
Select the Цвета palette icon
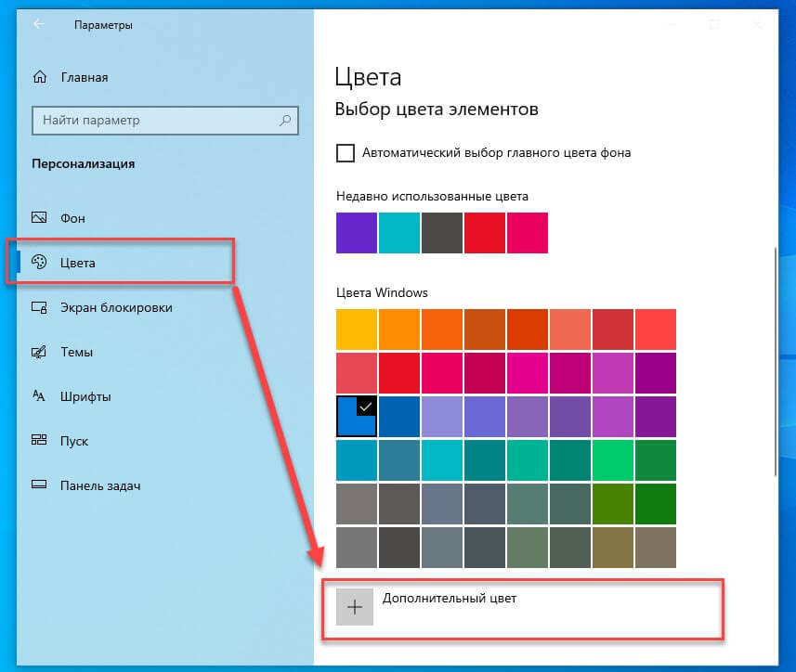(39, 263)
